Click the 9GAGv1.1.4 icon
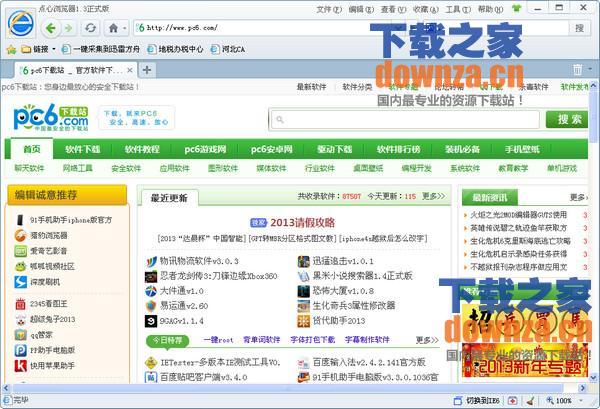 (151, 321)
